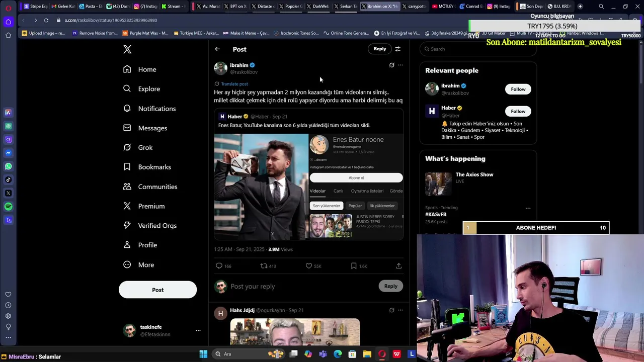Bookmark the post showing 1.6K
The height and width of the screenshot is (362, 644).
coord(354,266)
